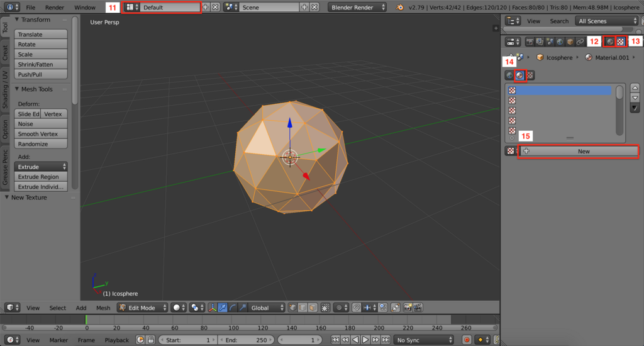The height and width of the screenshot is (346, 644).
Task: Open the All Scenes outliner dropdown
Action: (x=607, y=21)
